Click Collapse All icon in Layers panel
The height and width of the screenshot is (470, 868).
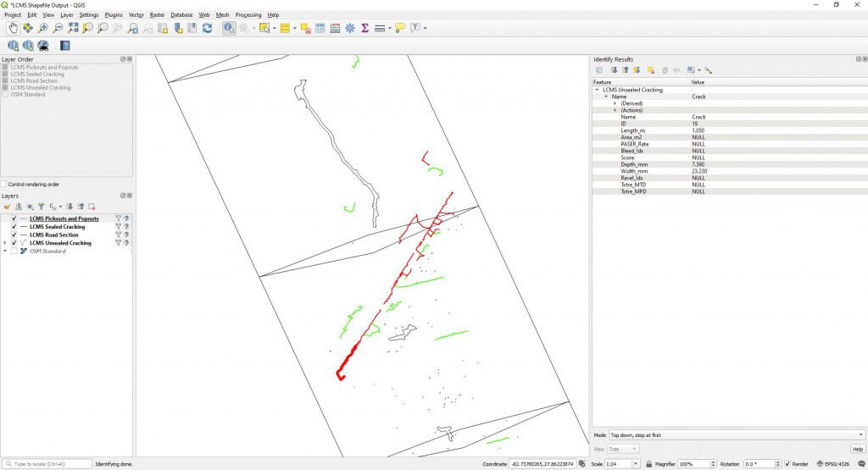coord(81,207)
